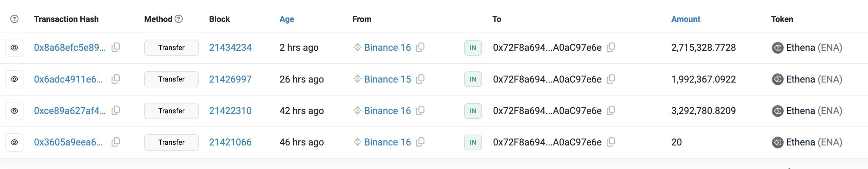Copy transaction hash 0x8a68efc5e89
868x169 pixels.
coord(116,47)
